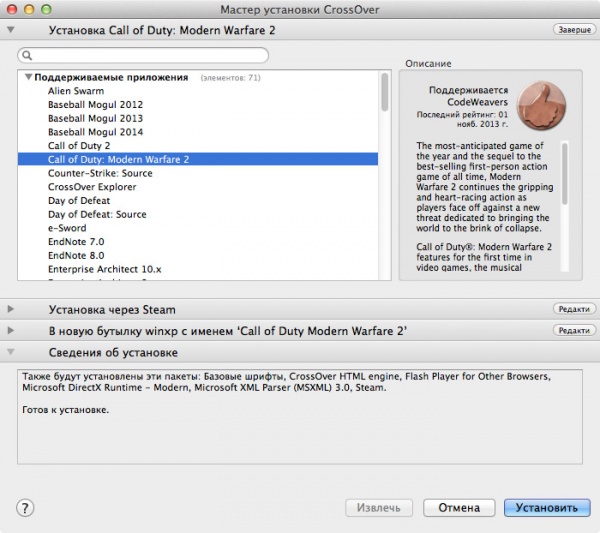
Task: Click the Готов к установке status text
Action: pos(65,410)
